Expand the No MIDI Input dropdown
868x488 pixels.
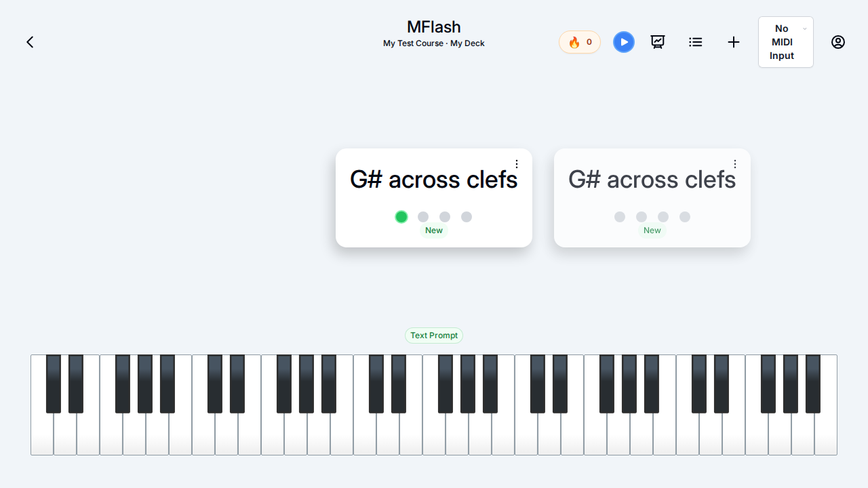coord(786,42)
